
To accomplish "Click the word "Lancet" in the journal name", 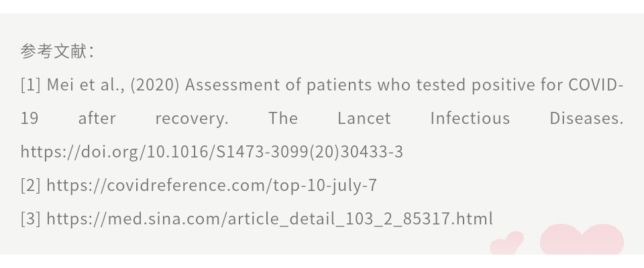I will tap(364, 119).
